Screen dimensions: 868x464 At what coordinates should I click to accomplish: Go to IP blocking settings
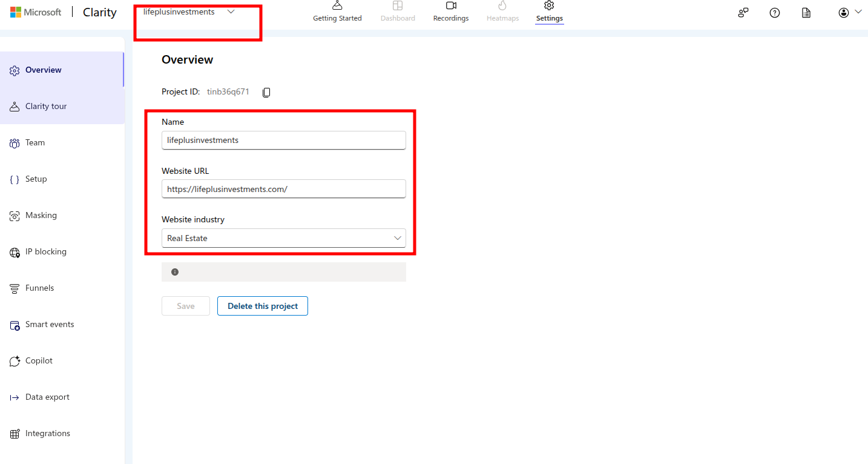tap(62, 252)
